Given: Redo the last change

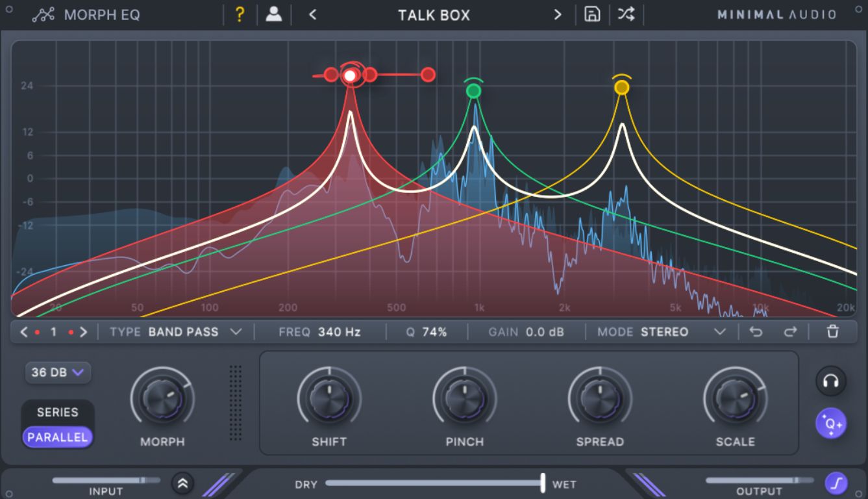Looking at the screenshot, I should click(789, 332).
